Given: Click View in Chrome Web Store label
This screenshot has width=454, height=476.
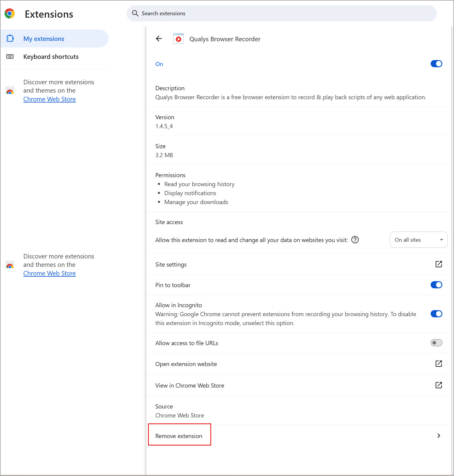Looking at the screenshot, I should click(190, 385).
